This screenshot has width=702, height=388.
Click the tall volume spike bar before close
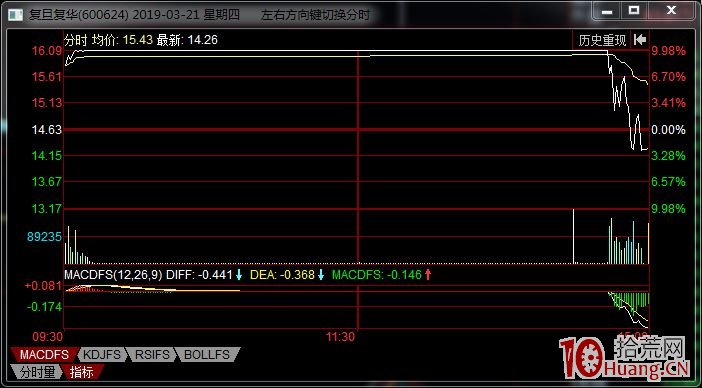point(574,236)
